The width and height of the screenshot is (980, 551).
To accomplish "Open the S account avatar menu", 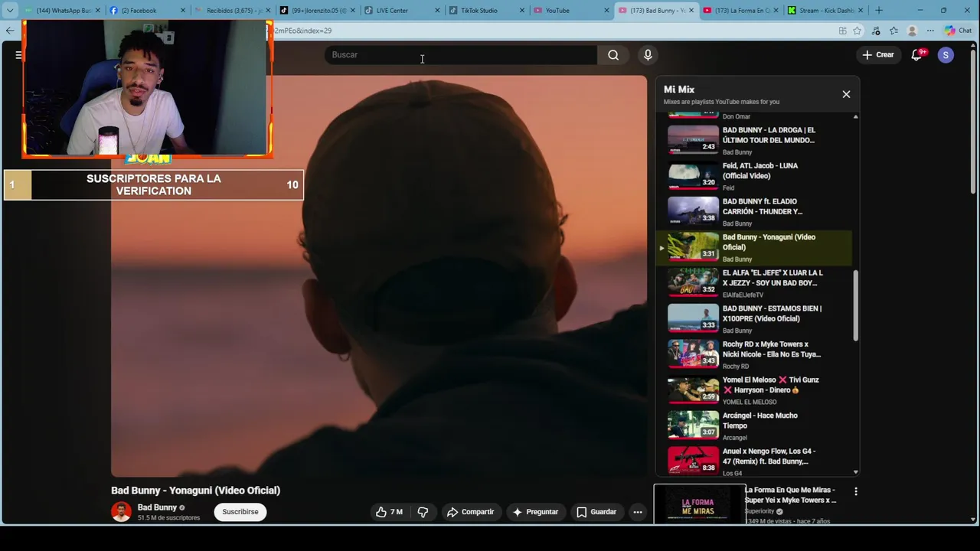I will (x=946, y=55).
